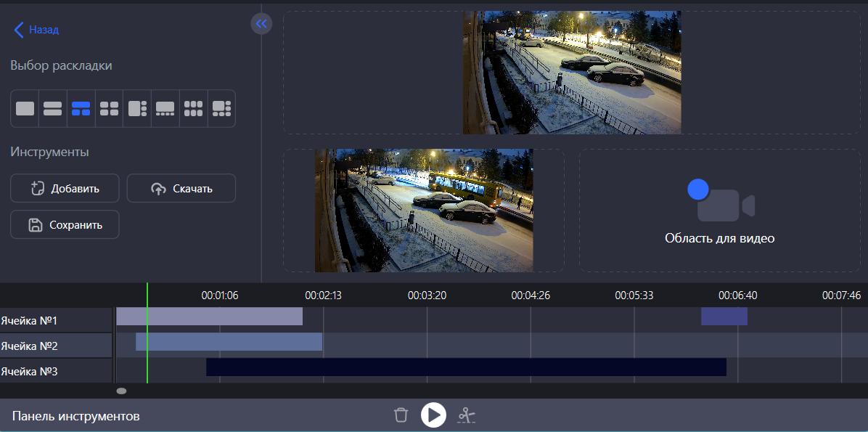
Task: Click the trash delete icon in toolbar
Action: pyautogui.click(x=401, y=415)
